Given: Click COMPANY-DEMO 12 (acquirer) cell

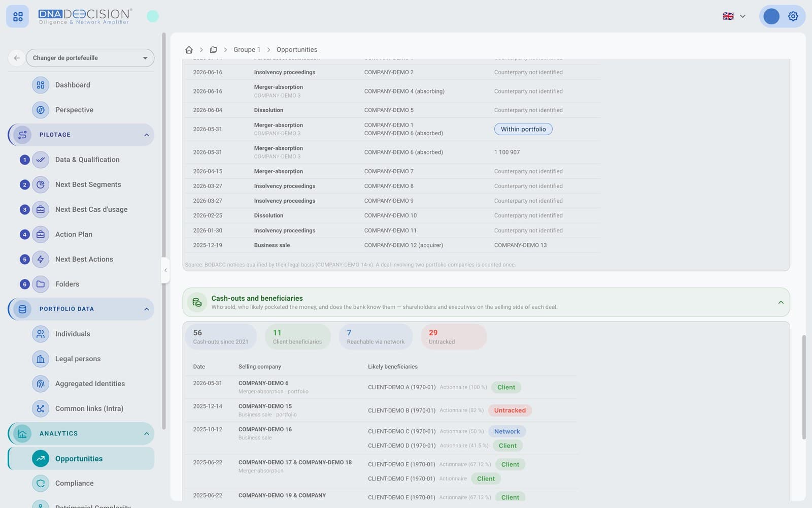Looking at the screenshot, I should (403, 245).
